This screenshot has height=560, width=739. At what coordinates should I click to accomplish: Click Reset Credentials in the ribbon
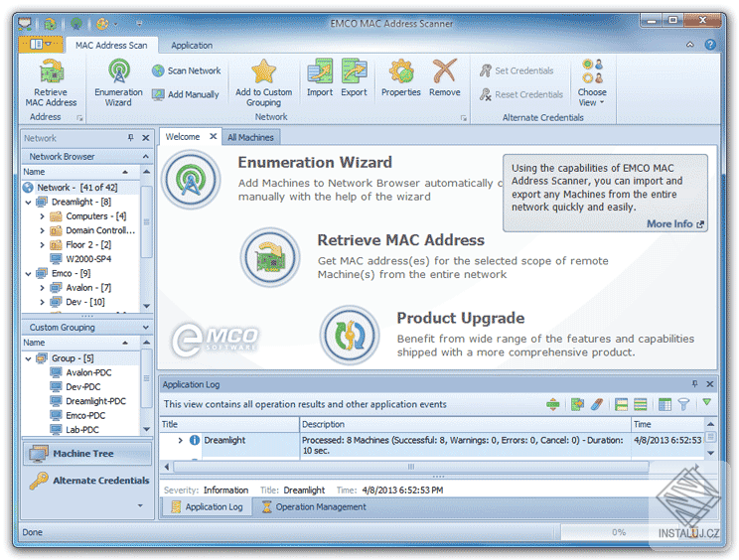[x=521, y=94]
